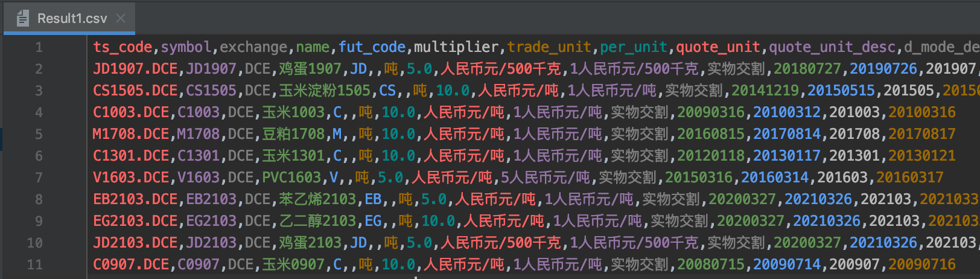Close the Result1.csv tab
Image resolution: width=980 pixels, height=279 pixels.
121,18
